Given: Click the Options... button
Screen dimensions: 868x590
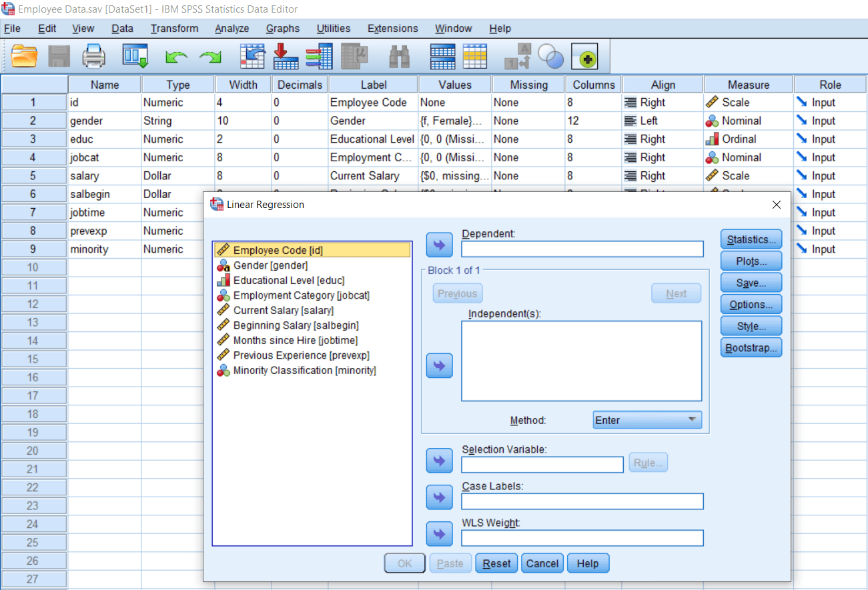Looking at the screenshot, I should pyautogui.click(x=751, y=305).
